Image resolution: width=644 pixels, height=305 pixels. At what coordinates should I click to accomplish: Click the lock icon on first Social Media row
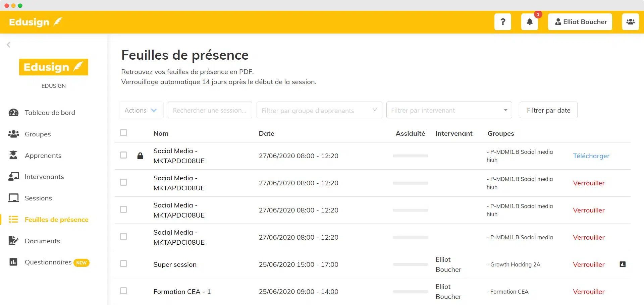[x=140, y=156]
